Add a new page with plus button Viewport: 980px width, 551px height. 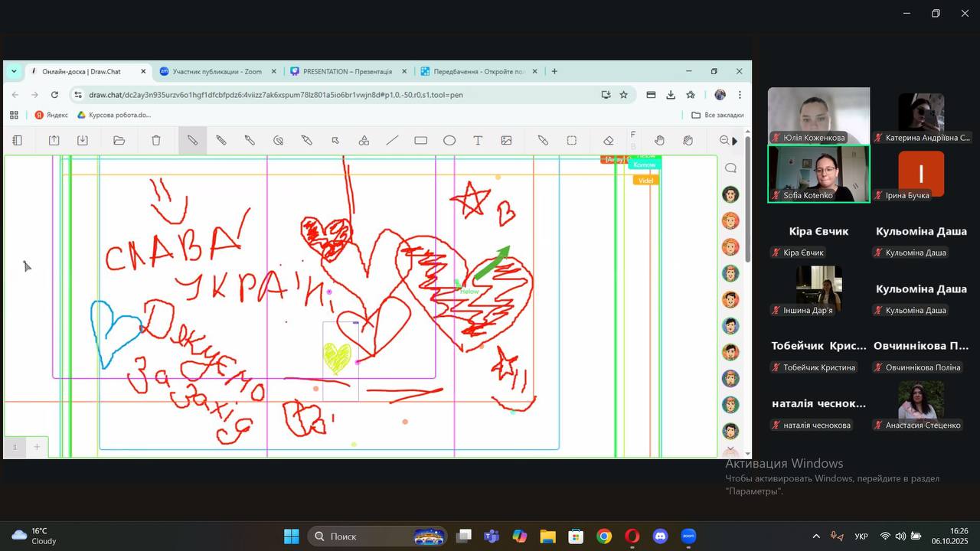(36, 447)
